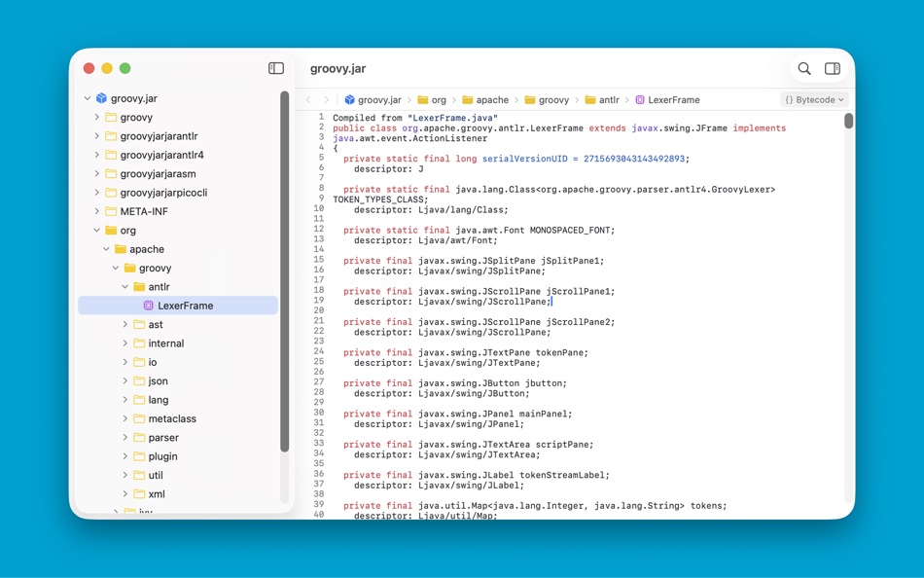Select apache in the breadcrumb path
The image size is (924, 578).
pyautogui.click(x=495, y=99)
